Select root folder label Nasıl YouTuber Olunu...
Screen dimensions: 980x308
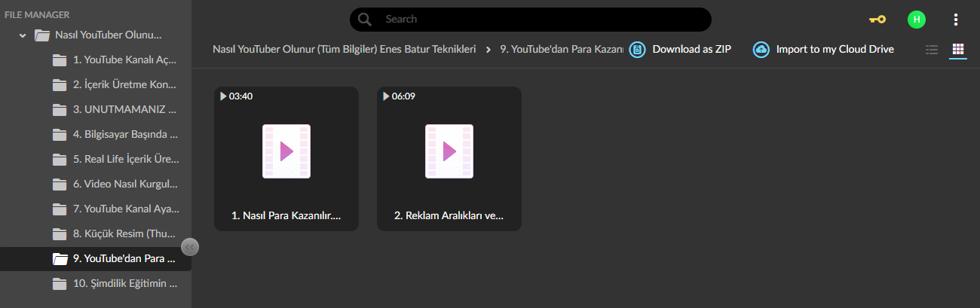point(109,35)
